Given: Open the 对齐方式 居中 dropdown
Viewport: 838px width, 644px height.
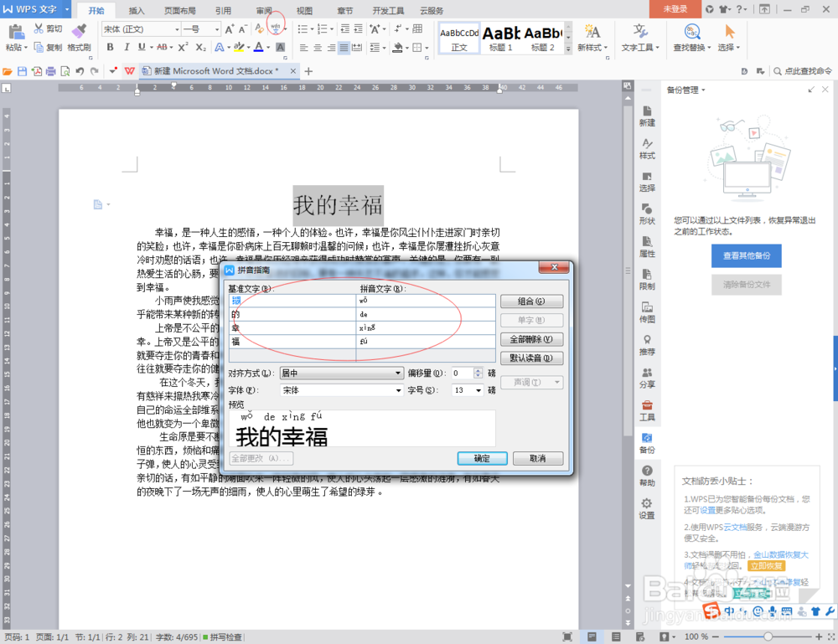Looking at the screenshot, I should pos(342,374).
